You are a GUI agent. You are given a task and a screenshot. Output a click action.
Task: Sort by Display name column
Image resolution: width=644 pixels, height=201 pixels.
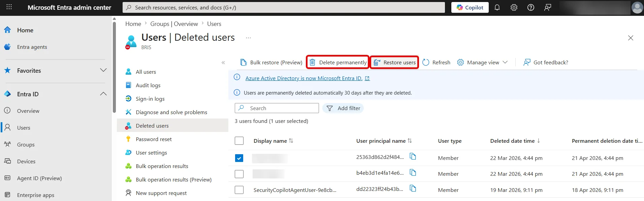[273, 141]
